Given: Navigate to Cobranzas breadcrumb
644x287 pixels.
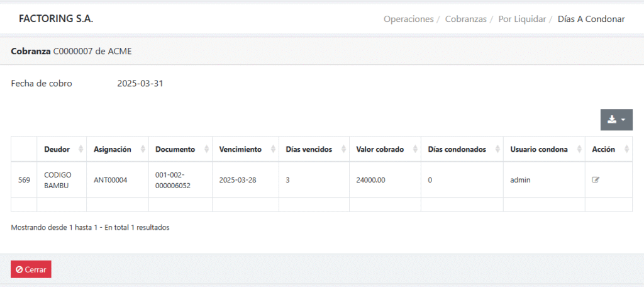Looking at the screenshot, I should [x=465, y=19].
